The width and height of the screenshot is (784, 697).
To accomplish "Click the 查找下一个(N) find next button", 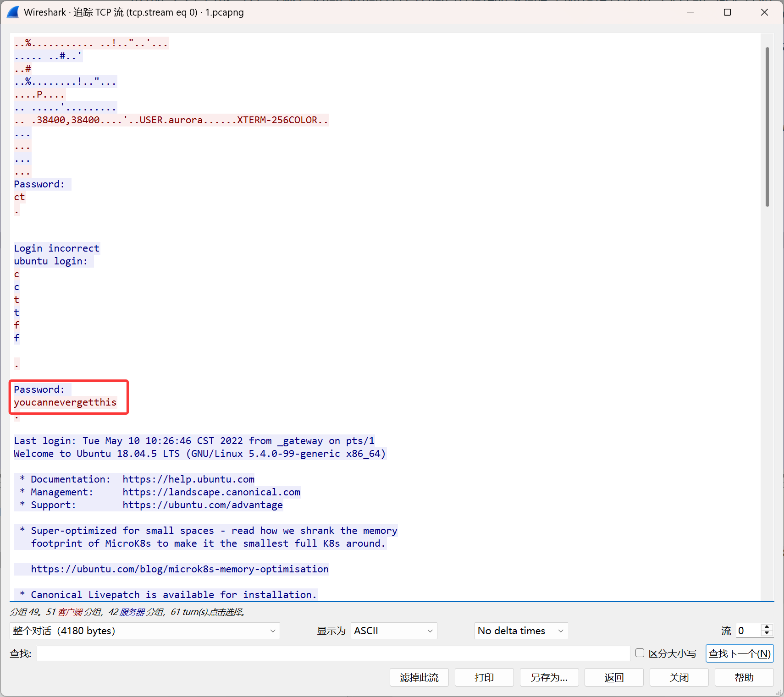I will [740, 653].
